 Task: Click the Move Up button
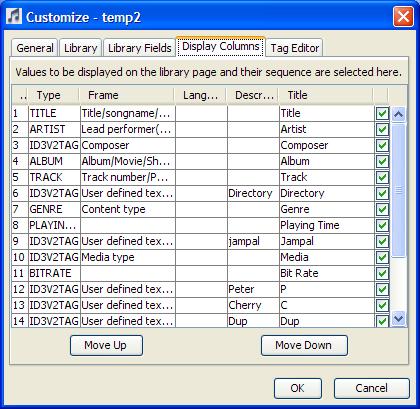[106, 345]
